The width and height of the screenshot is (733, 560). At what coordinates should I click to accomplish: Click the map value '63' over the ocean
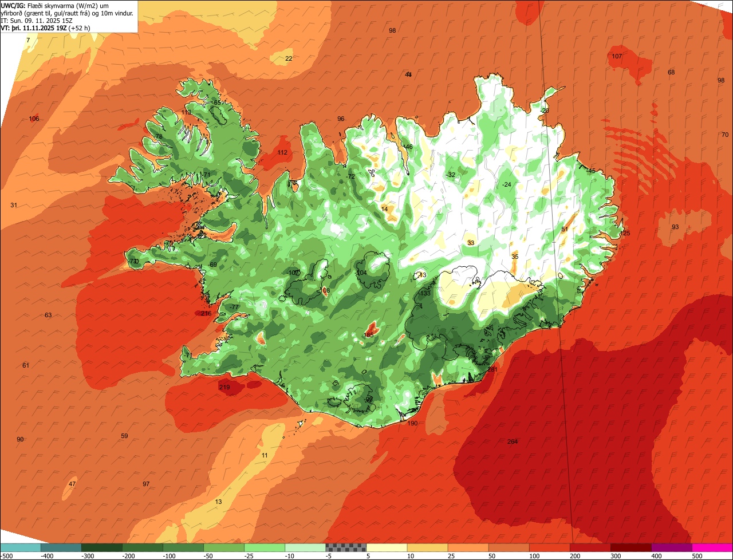tap(48, 315)
